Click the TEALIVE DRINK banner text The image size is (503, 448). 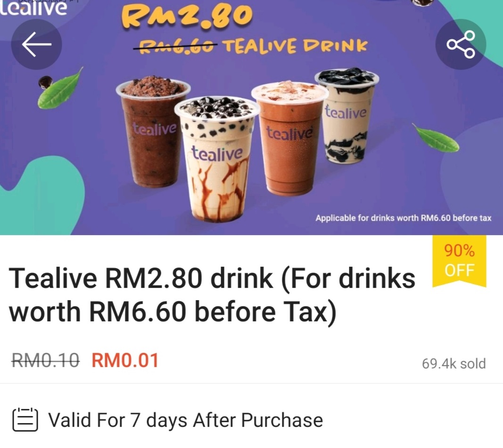[295, 47]
